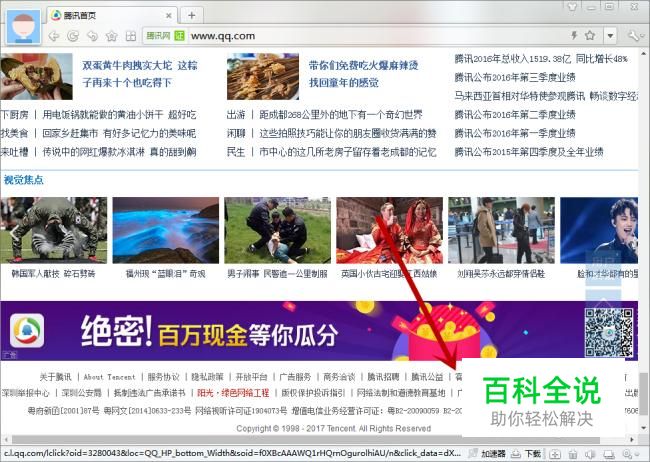650x462 pixels.
Task: Open the 韩国军人献技 photo thumbnail
Action: (53, 230)
